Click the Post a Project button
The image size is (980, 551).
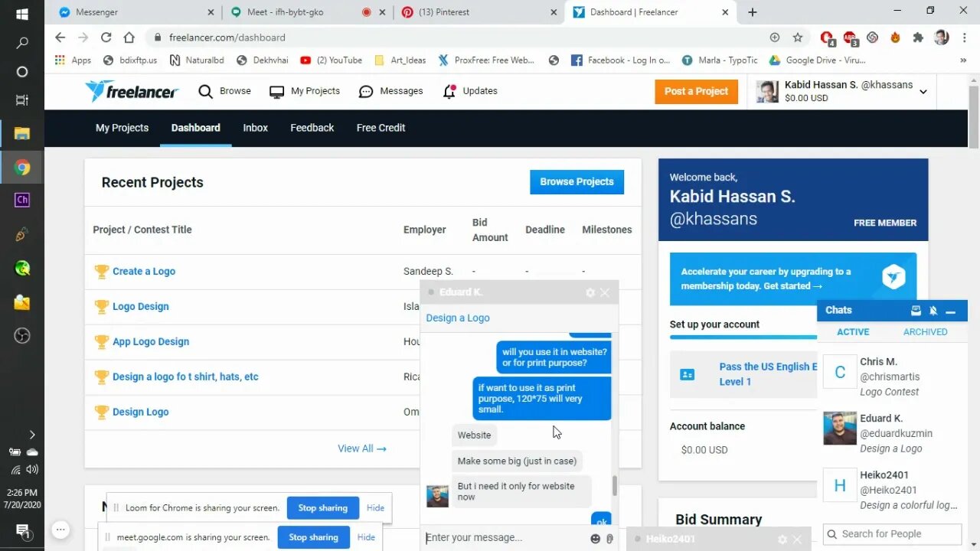(696, 91)
